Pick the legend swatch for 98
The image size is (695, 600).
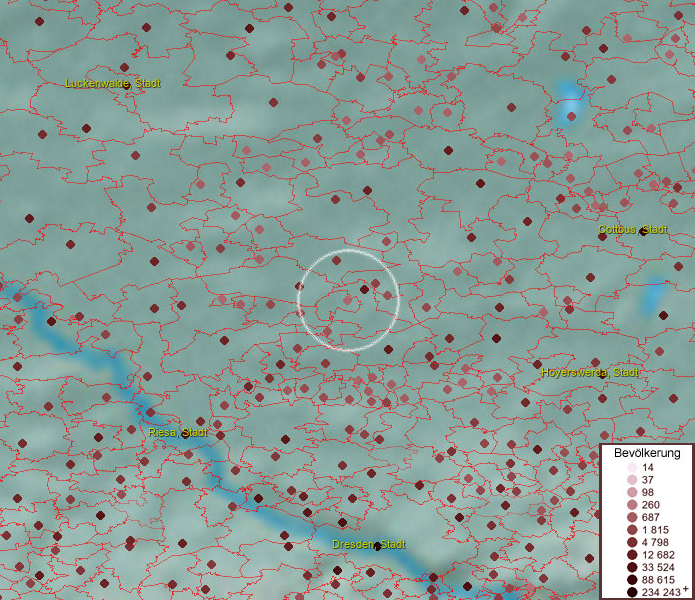[632, 492]
